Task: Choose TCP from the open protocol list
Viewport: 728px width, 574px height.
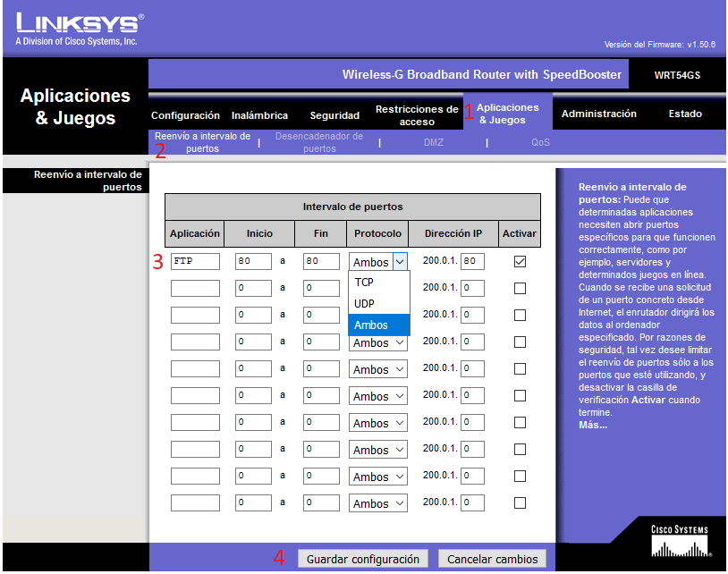Action: click(x=379, y=283)
